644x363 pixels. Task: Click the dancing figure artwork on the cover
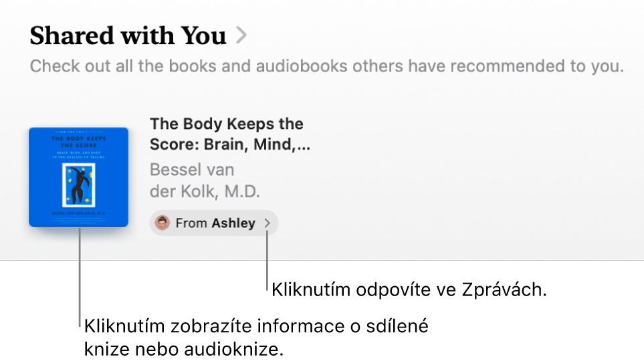tap(79, 185)
